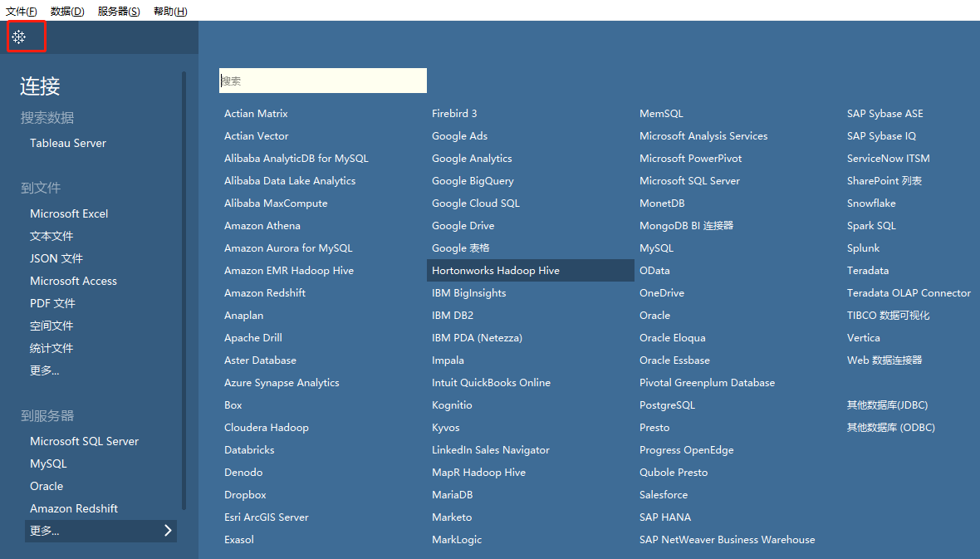The image size is (980, 559).
Task: Choose the 空间文件 connection option
Action: pyautogui.click(x=51, y=326)
